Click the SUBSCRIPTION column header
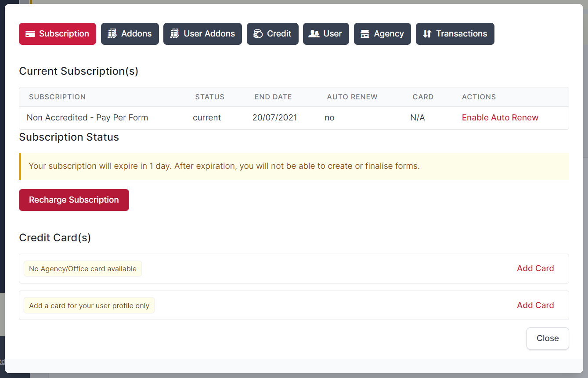This screenshot has width=588, height=378. click(x=58, y=97)
